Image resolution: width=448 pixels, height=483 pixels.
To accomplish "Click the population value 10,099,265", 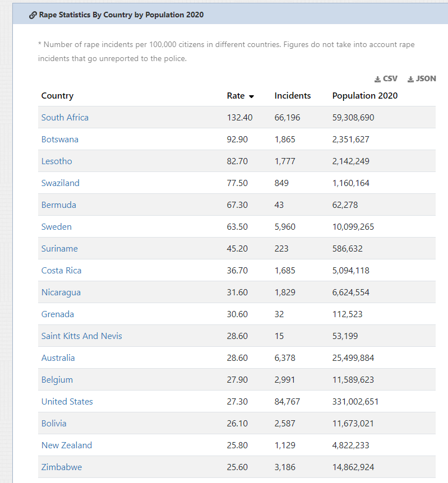I will (x=353, y=227).
